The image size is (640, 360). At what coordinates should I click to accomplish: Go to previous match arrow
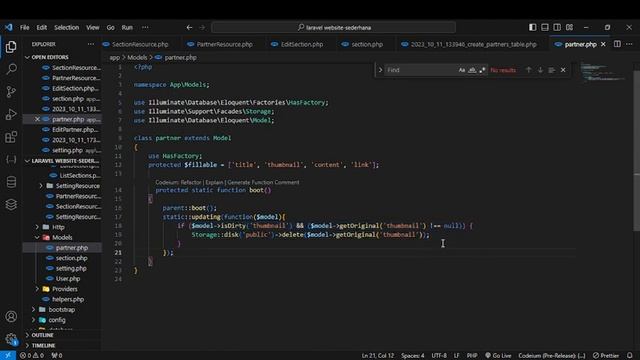tap(529, 70)
